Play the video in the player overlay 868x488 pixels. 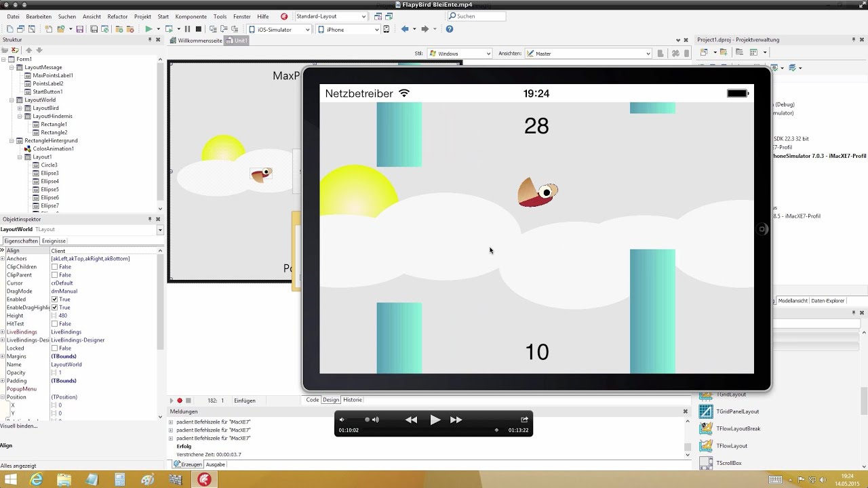click(435, 420)
